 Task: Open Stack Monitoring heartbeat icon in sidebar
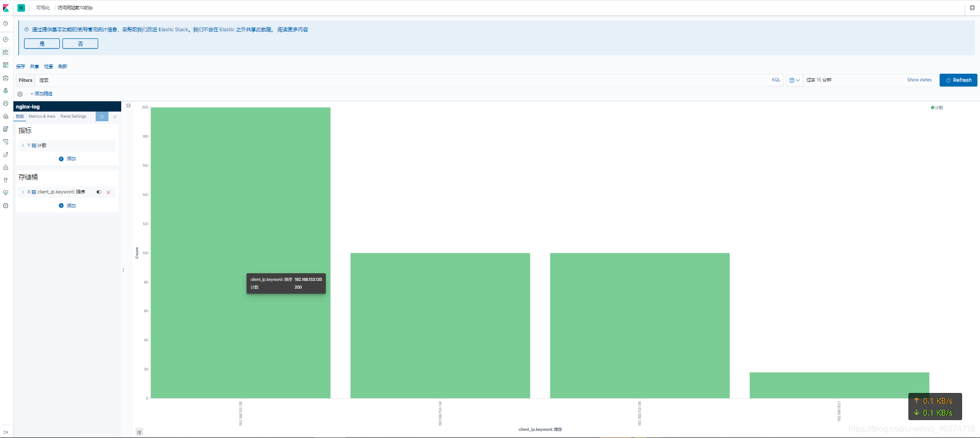pyautogui.click(x=6, y=193)
